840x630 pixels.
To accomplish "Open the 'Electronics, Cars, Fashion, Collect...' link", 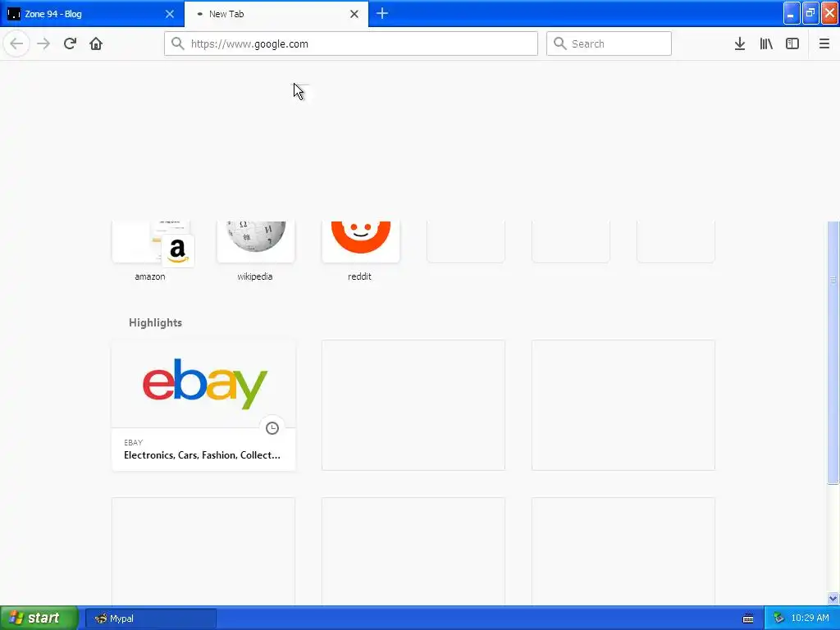I will 202,454.
